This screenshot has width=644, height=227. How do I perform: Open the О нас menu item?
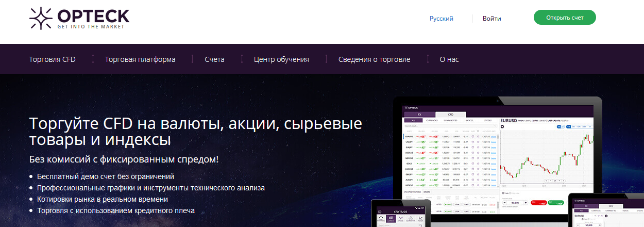[449, 59]
